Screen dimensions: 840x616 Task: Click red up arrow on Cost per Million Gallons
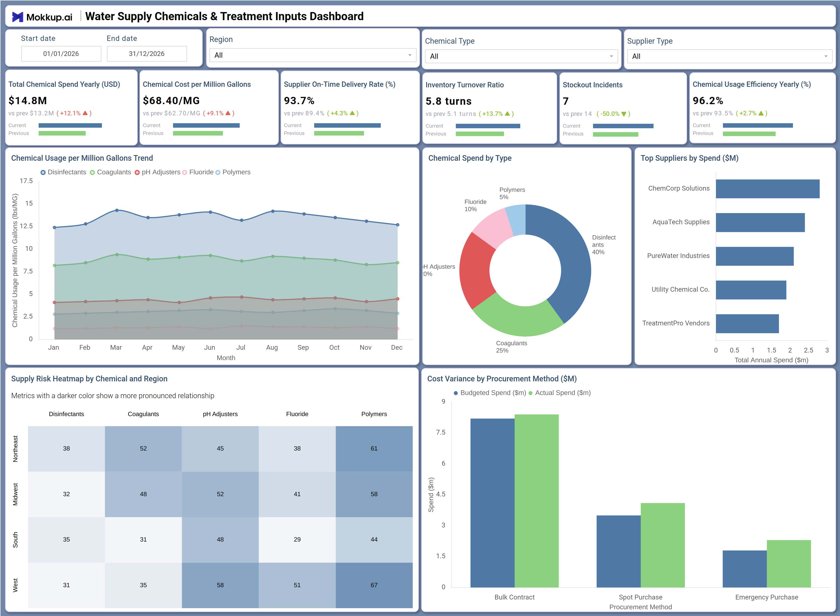[x=228, y=113]
